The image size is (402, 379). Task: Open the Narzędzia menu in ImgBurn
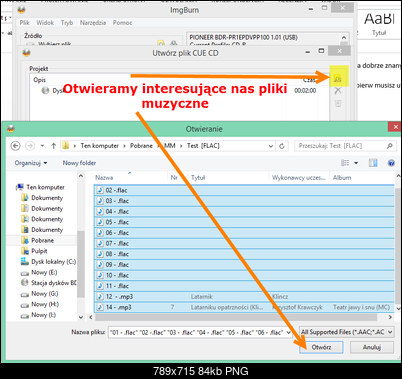[93, 23]
